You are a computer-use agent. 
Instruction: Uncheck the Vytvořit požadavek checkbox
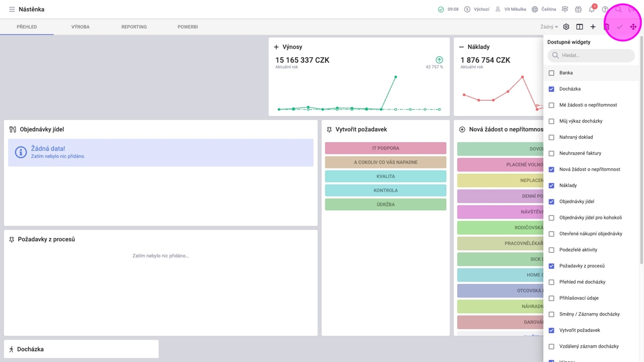coord(551,330)
